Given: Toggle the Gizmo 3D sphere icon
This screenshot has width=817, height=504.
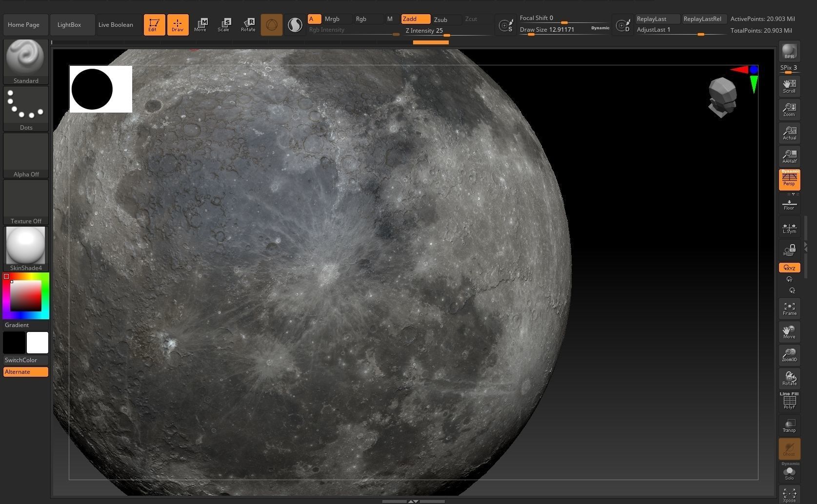Looking at the screenshot, I should click(x=272, y=25).
